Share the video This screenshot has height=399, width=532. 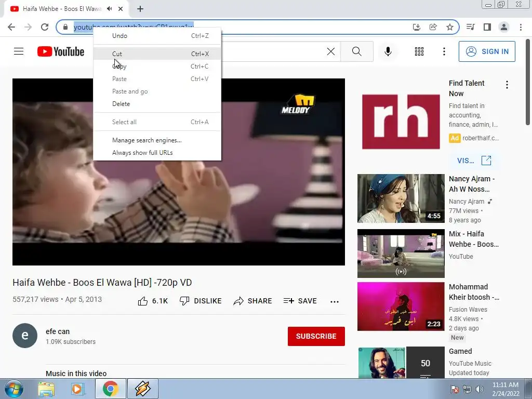tap(253, 301)
